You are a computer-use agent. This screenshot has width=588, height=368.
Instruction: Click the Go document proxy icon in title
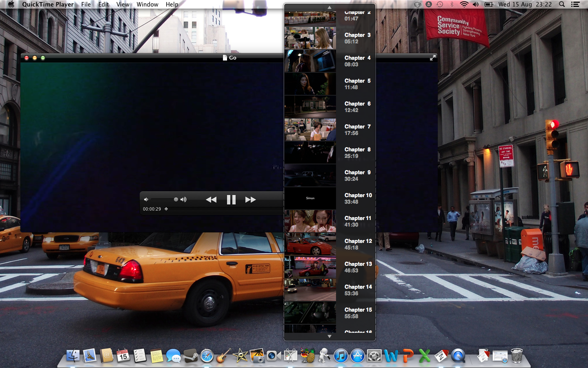[x=225, y=58]
